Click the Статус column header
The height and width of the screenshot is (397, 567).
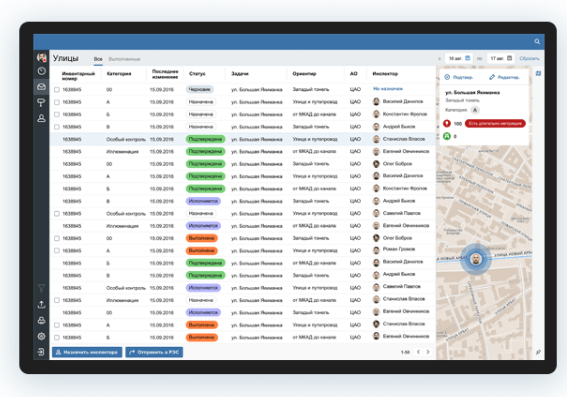tap(197, 74)
